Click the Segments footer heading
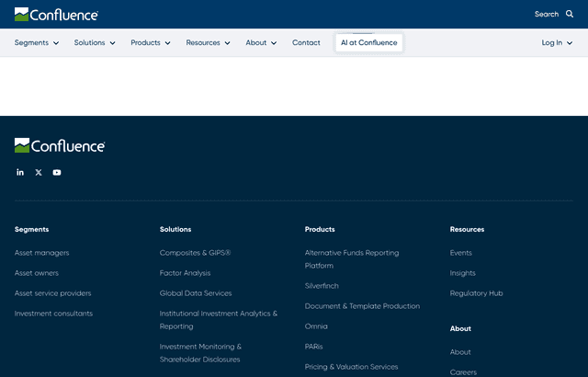588x377 pixels. click(x=31, y=229)
